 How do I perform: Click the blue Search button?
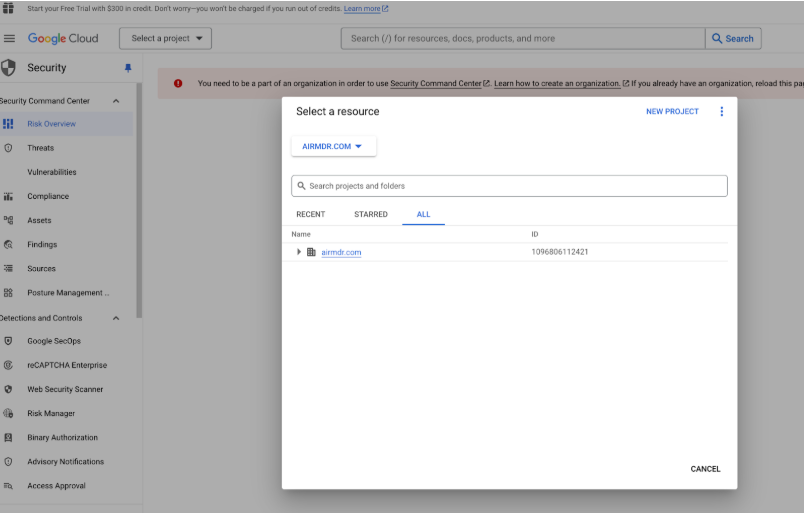click(x=733, y=38)
